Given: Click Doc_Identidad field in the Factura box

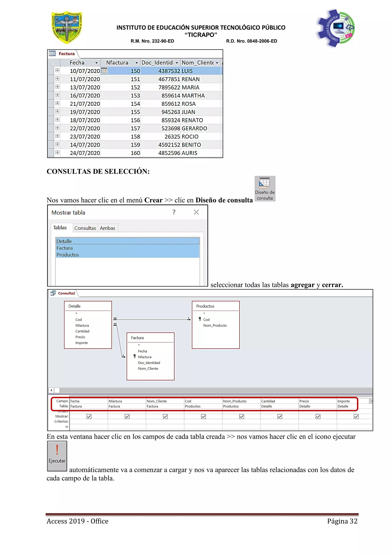Looking at the screenshot, I should 149,363.
